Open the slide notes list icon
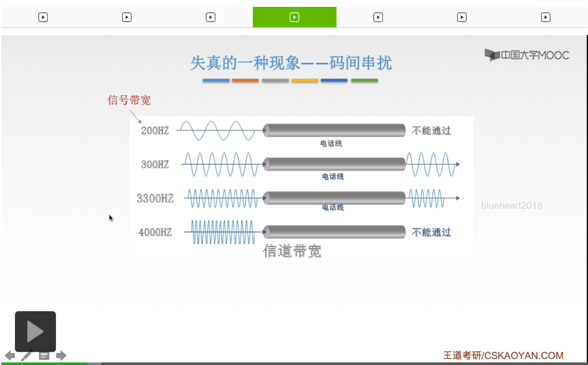 click(x=44, y=355)
